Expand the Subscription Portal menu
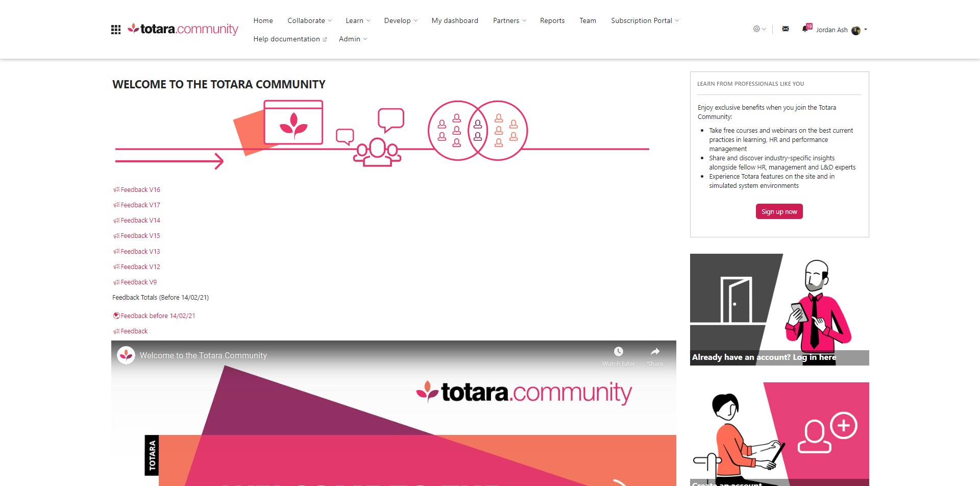The width and height of the screenshot is (980, 486). tap(645, 20)
